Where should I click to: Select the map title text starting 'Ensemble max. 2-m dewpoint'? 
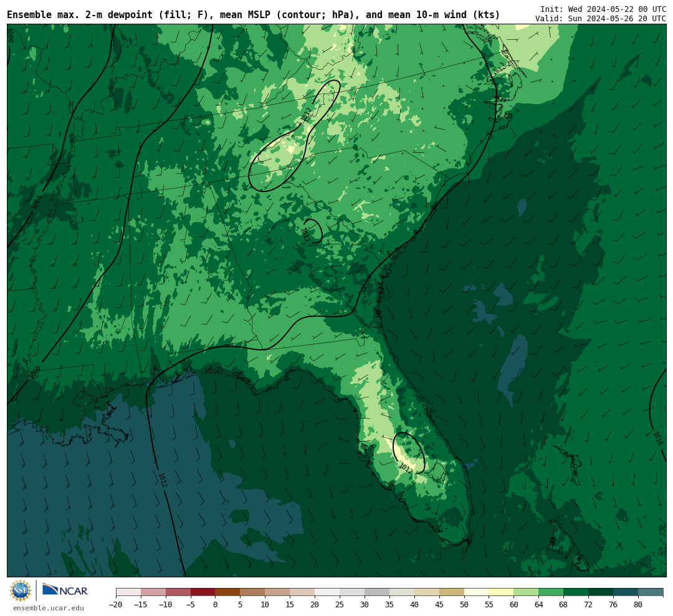pyautogui.click(x=253, y=15)
